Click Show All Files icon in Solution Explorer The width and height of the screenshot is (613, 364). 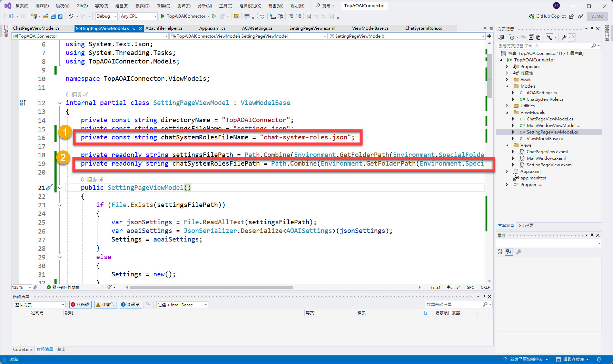click(x=539, y=37)
